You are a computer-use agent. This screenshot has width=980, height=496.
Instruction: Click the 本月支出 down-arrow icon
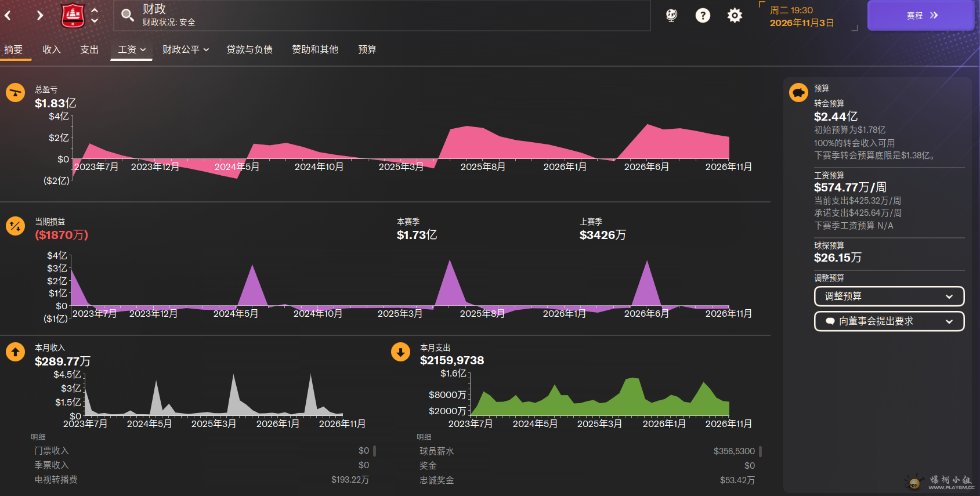(400, 352)
